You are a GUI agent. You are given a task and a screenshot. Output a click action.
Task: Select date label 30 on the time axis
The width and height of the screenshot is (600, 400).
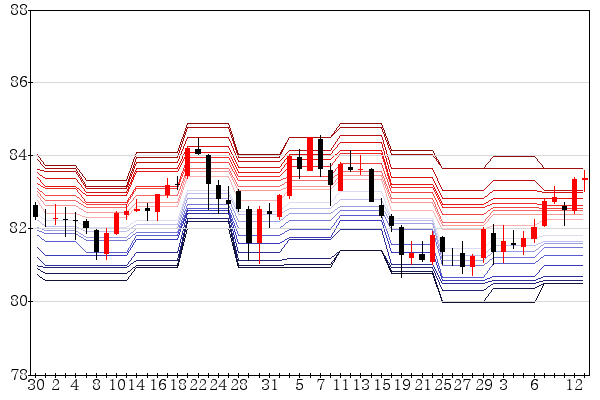[x=36, y=385]
